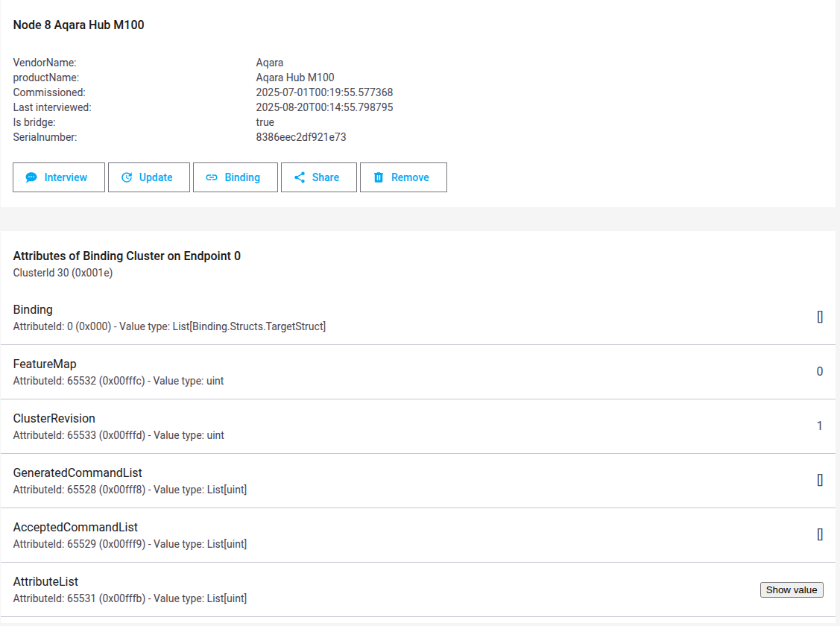Open the ClusterRevision attribute entry
Screen dimensions: 840x626
tap(54, 418)
